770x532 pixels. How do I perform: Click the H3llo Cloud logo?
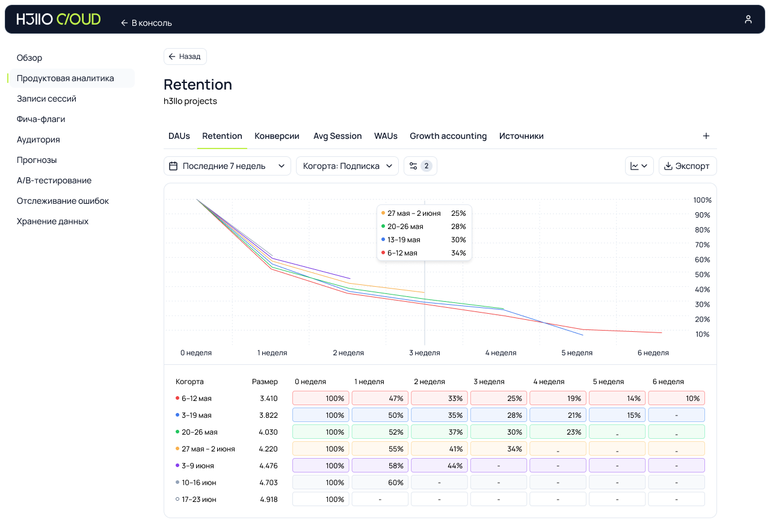point(58,19)
